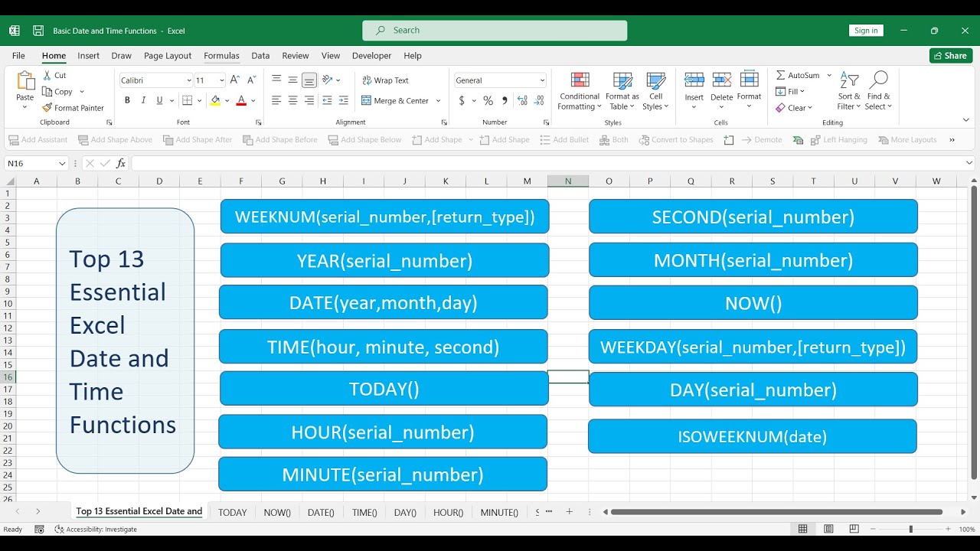
Task: Open Sort & Filter options
Action: [849, 91]
